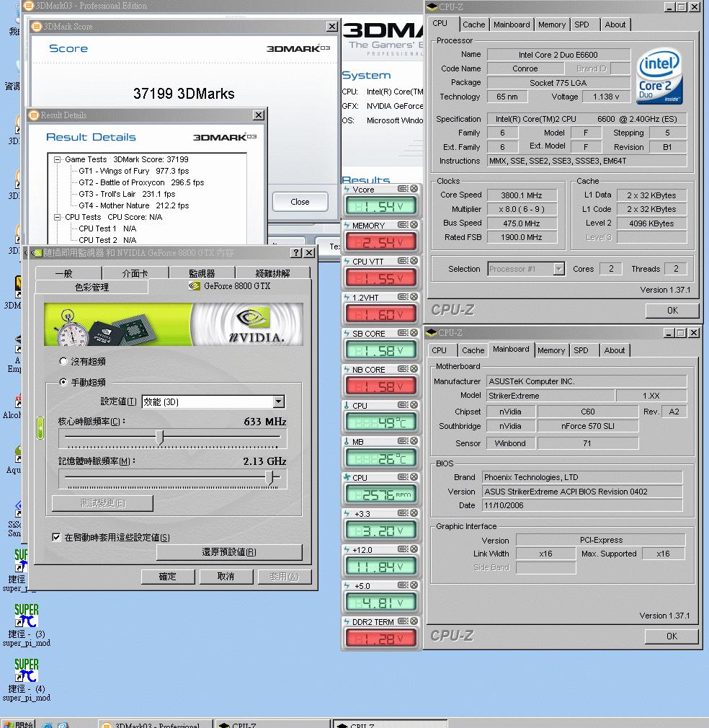Open settings icon on MB temperature panel
Screen dimensions: 709x728
402,441
